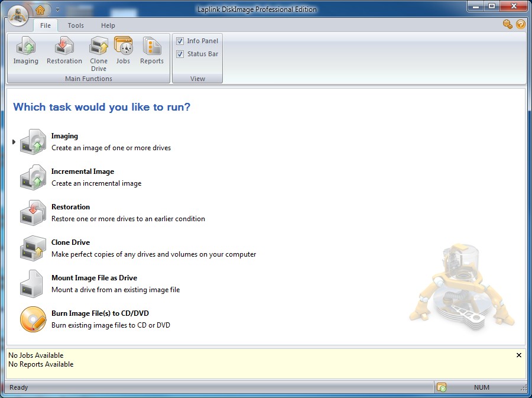The image size is (532, 398).
Task: Click the 'Main Functions' group label
Action: [89, 79]
